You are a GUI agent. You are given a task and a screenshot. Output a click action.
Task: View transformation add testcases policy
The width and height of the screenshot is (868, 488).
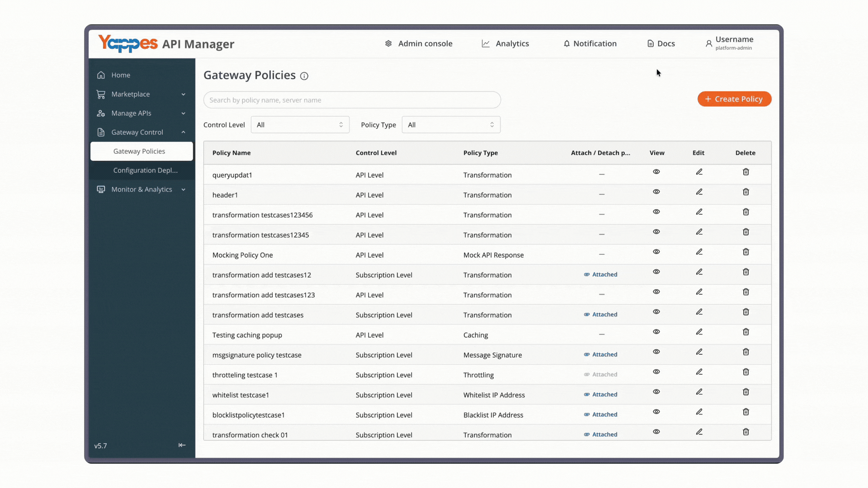coord(656,312)
